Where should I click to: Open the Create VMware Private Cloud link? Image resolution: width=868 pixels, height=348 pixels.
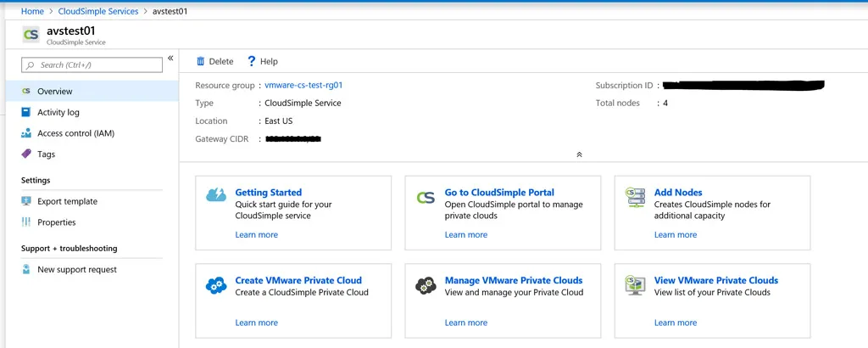tap(298, 280)
